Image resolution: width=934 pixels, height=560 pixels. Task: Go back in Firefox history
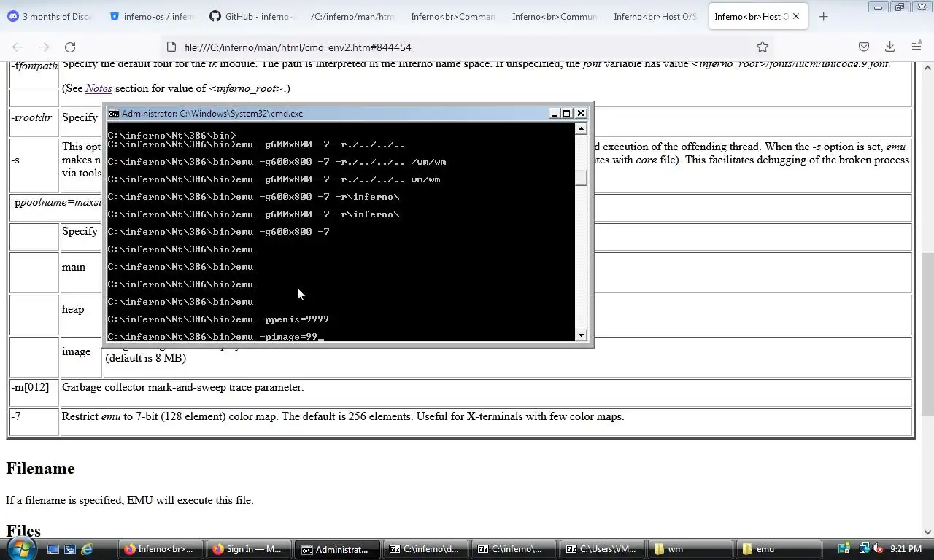coord(18,47)
